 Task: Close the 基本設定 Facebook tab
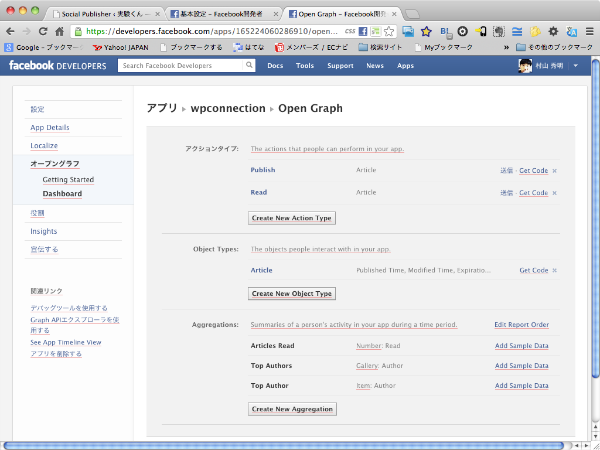[276, 14]
